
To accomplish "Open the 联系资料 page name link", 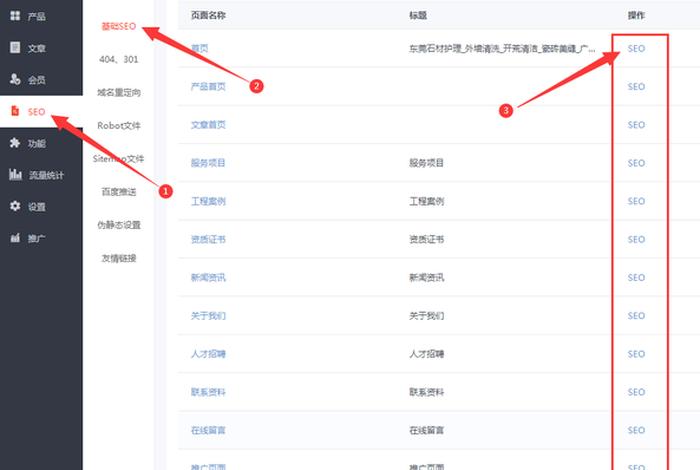I will 208,392.
